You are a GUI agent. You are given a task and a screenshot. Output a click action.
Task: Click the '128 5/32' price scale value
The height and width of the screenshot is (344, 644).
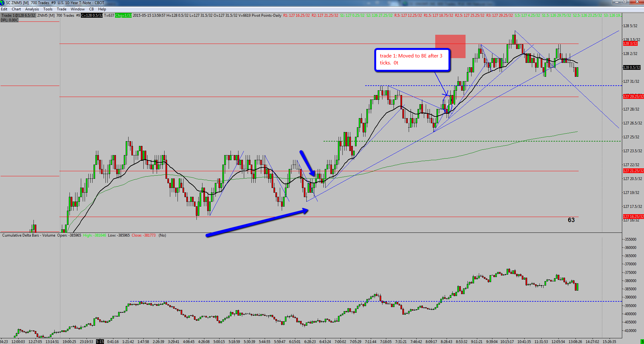630,26
